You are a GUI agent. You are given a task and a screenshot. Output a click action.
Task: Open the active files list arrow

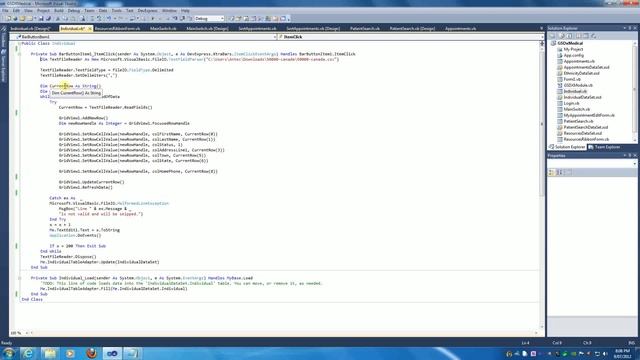coord(542,29)
